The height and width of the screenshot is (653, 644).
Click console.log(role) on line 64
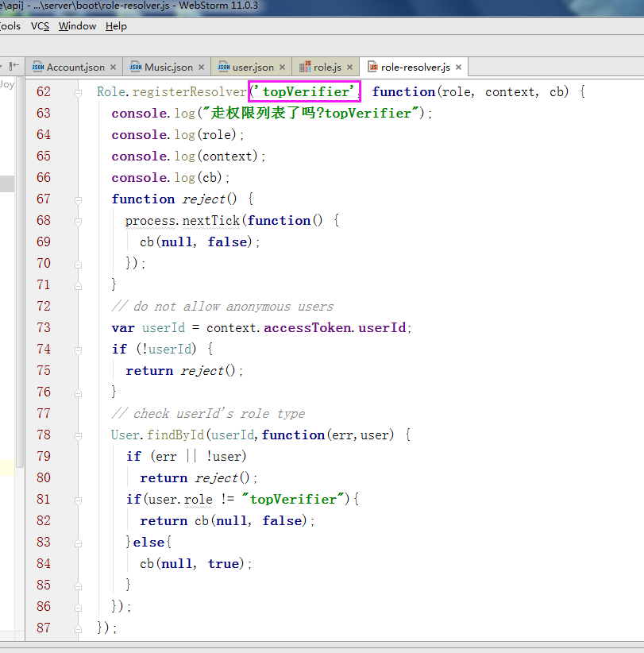coord(178,135)
